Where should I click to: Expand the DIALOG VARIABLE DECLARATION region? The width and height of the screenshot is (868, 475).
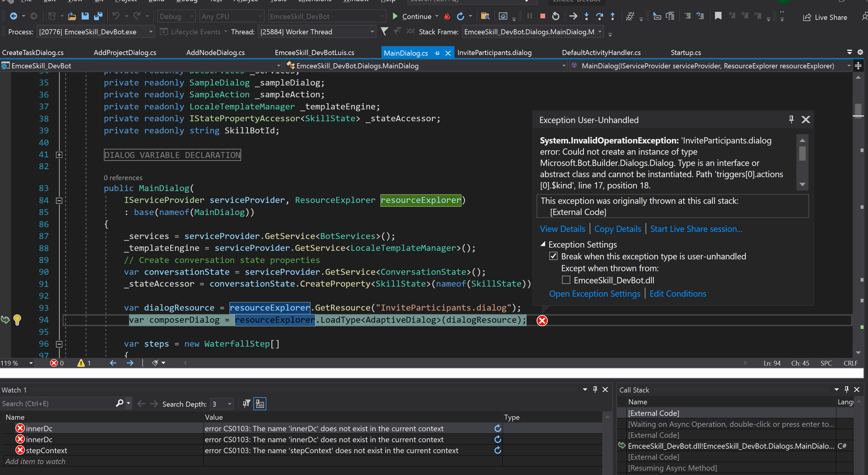[59, 155]
